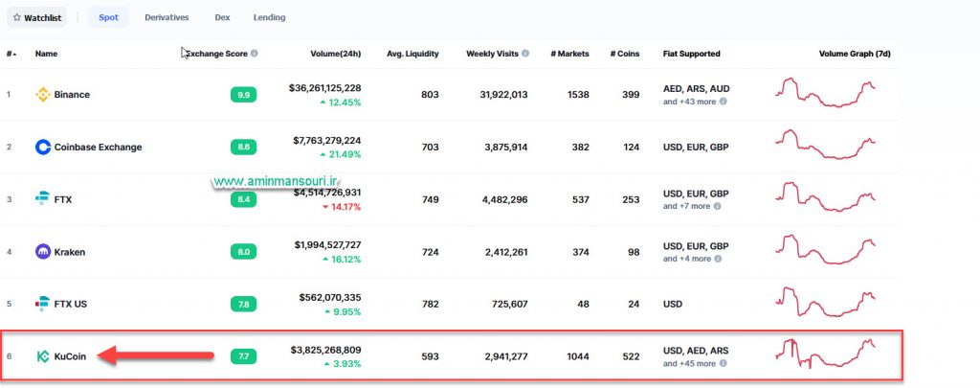Image resolution: width=980 pixels, height=388 pixels.
Task: Click the Exchange Score info icon
Action: tap(254, 54)
